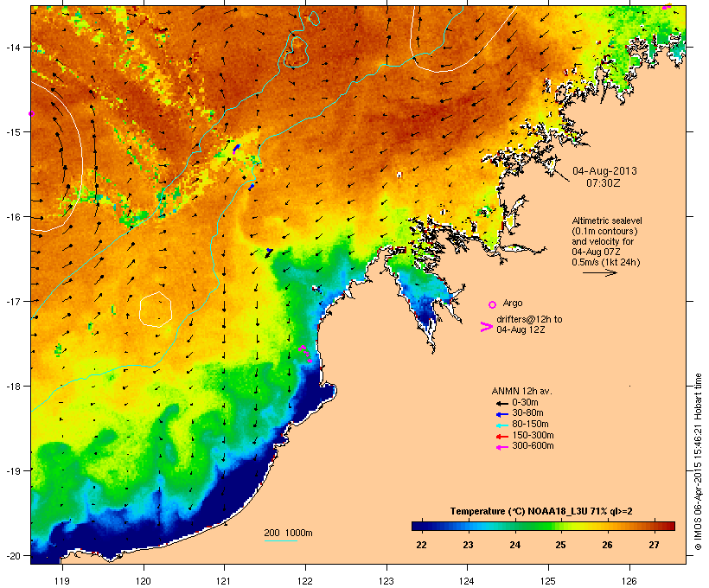Click the longitude axis label 122
709x588 pixels.
[305, 581]
